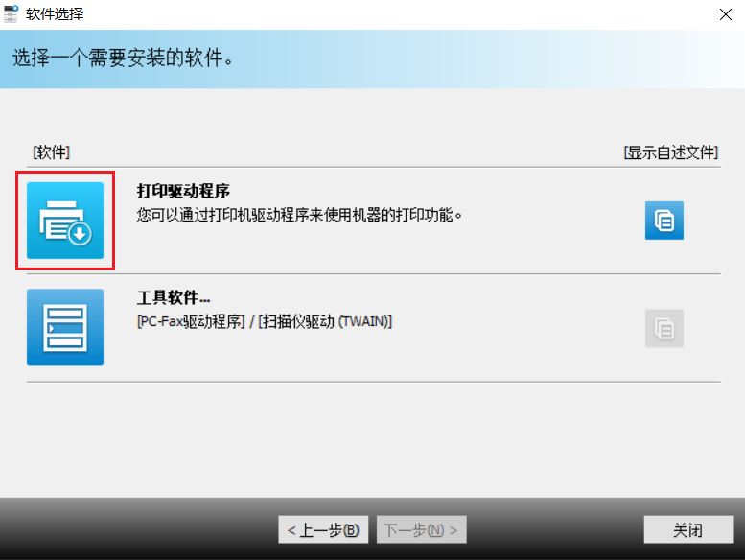This screenshot has height=560, width=745.
Task: Click the [显示自述文件] column header
Action: (x=671, y=152)
